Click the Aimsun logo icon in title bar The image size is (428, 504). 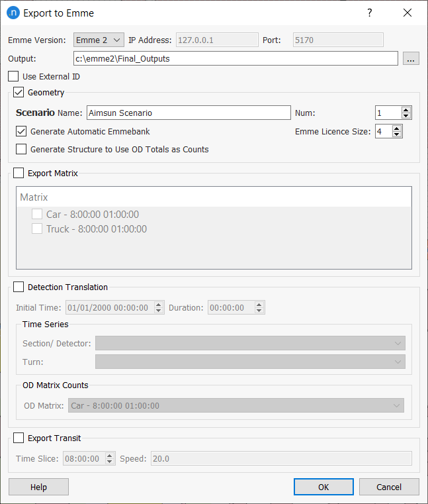pos(13,13)
